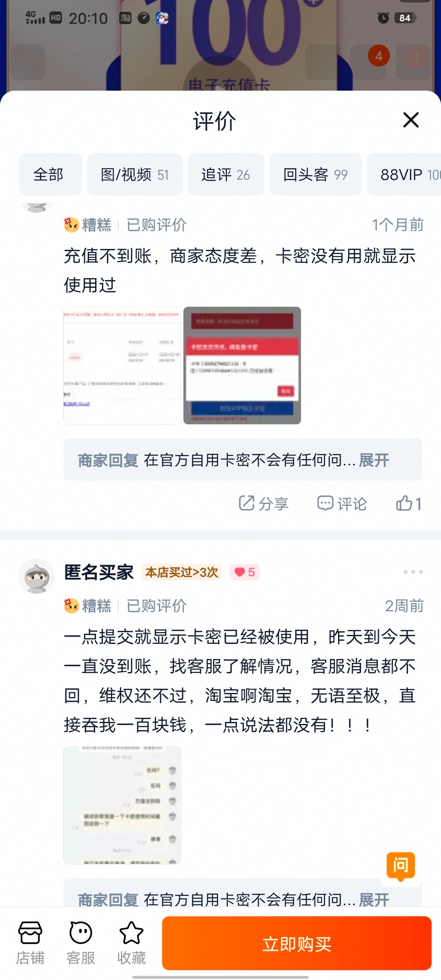The image size is (441, 980).
Task: Open the three-dot menu on anonymous review
Action: coord(413,572)
